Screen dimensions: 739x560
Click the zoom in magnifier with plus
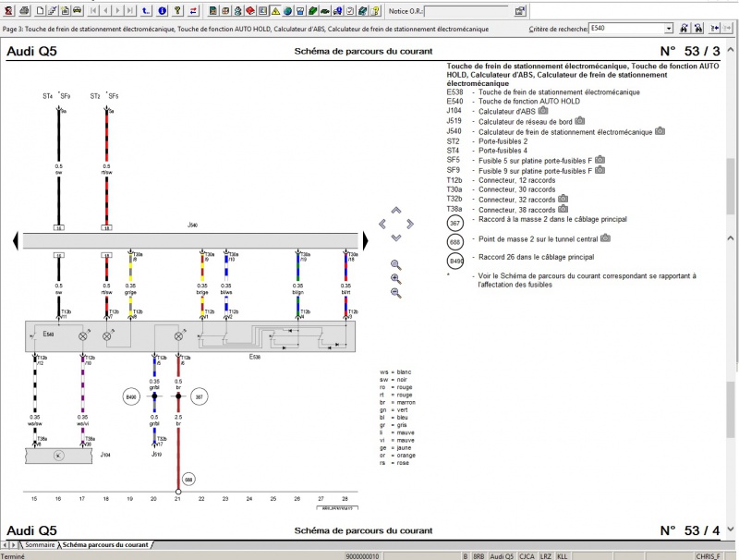tap(396, 278)
